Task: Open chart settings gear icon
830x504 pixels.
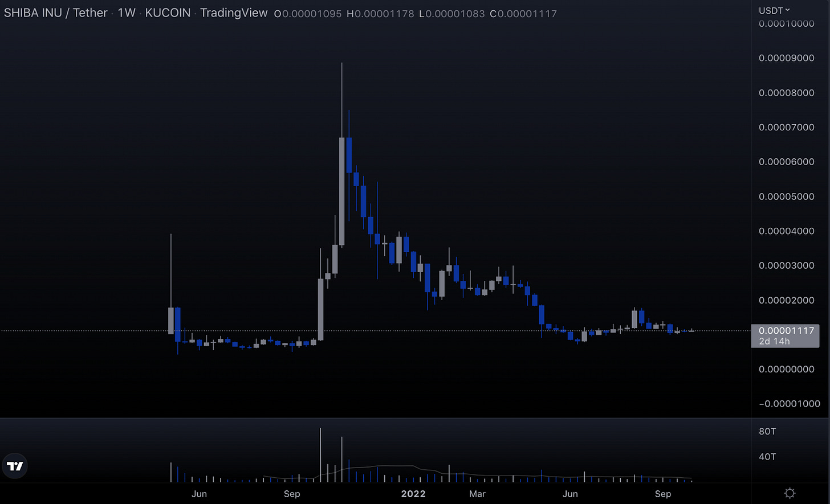Action: (x=790, y=493)
